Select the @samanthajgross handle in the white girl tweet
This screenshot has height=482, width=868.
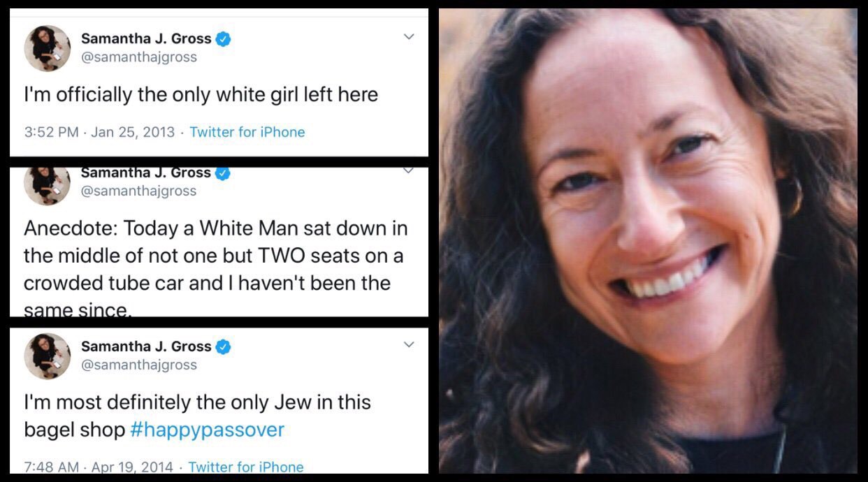tap(139, 57)
